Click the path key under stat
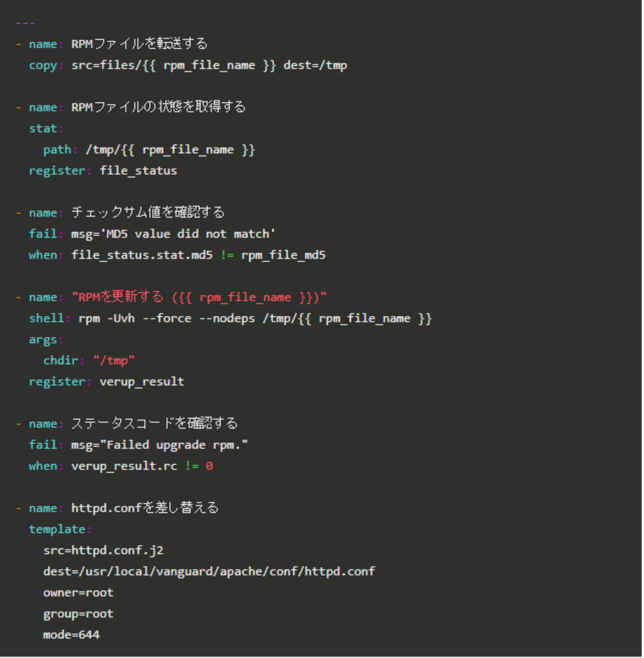Image resolution: width=644 pixels, height=658 pixels. (x=57, y=150)
